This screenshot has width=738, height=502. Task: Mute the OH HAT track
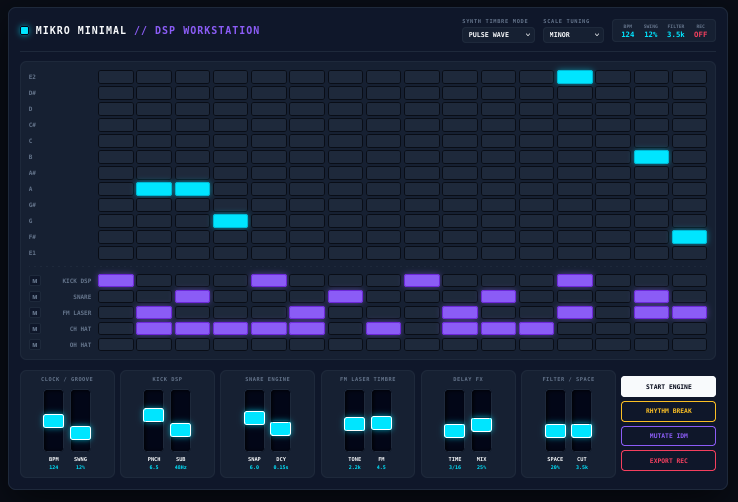coord(34,345)
